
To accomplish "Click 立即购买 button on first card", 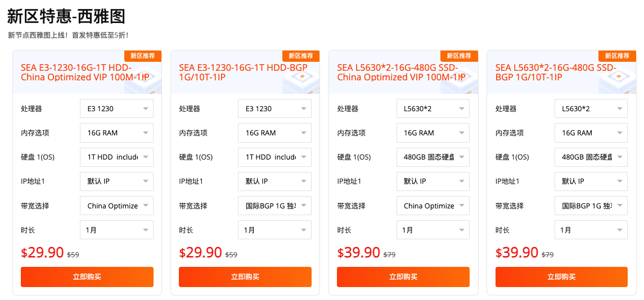I will coord(87,277).
